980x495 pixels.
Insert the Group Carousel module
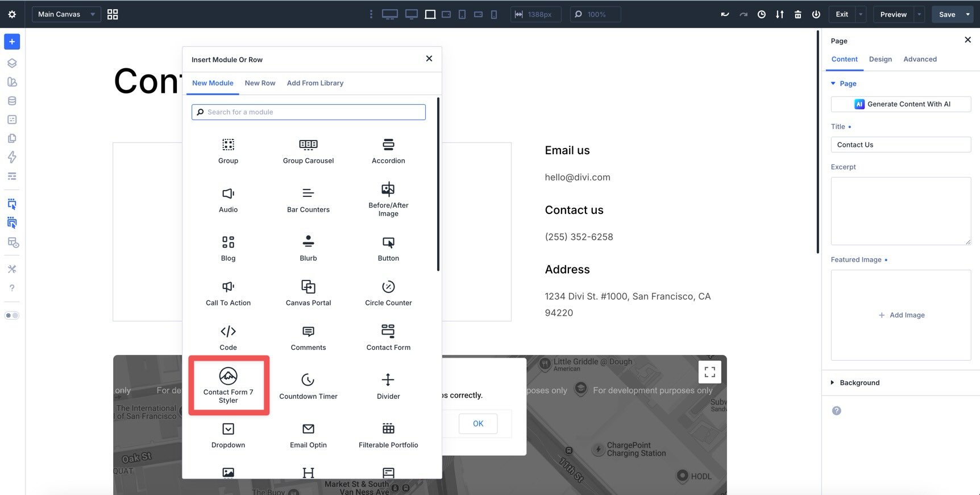tap(308, 151)
